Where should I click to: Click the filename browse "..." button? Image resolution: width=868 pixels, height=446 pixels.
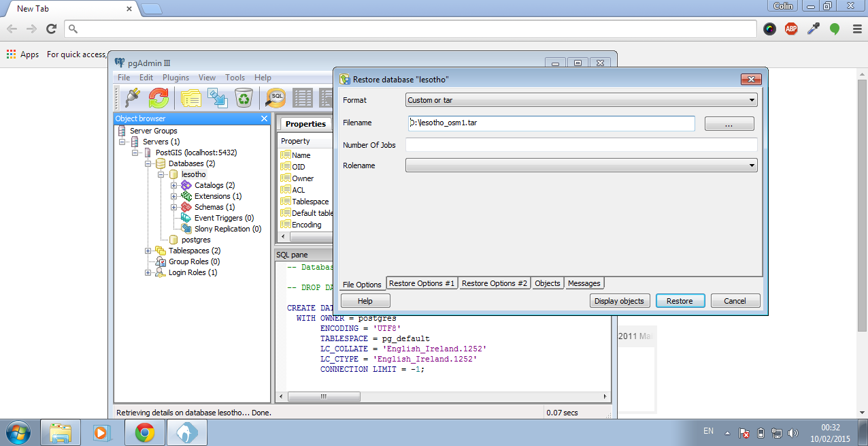pos(729,124)
